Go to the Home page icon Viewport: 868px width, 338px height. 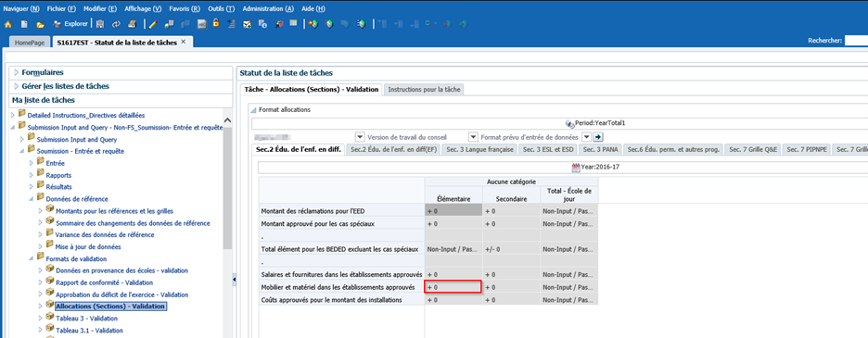tap(7, 24)
